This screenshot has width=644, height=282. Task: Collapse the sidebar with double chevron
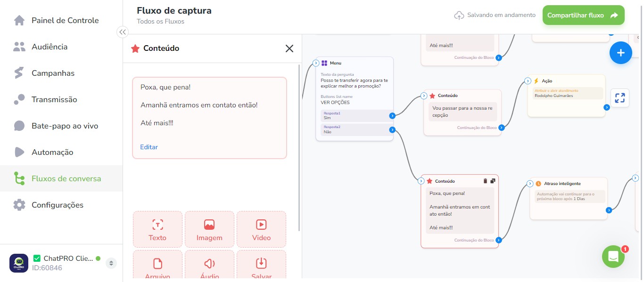point(123,32)
